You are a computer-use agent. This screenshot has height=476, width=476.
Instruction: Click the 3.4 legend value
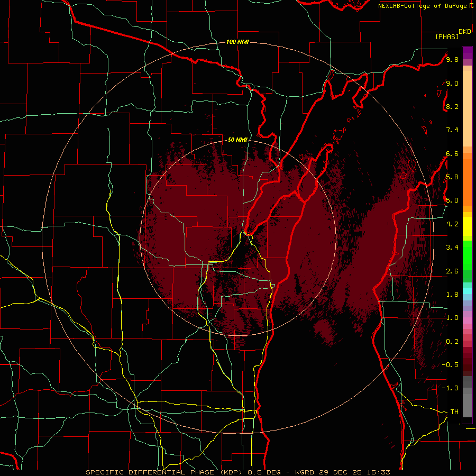pyautogui.click(x=452, y=248)
